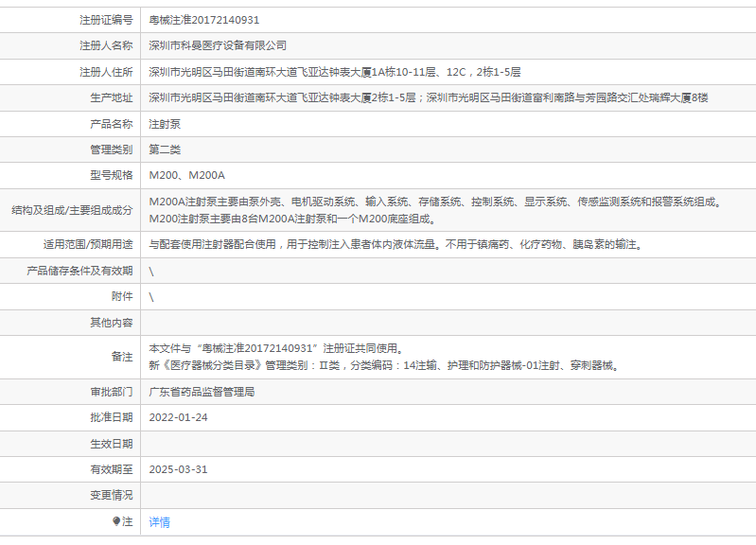The width and height of the screenshot is (756, 545).
Task: Click the 审批部门 label
Action: (112, 392)
